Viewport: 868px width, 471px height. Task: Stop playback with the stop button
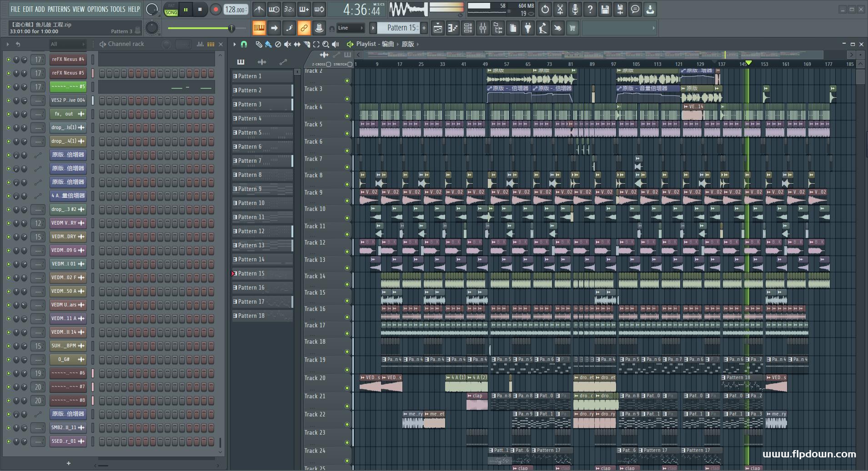[x=200, y=10]
